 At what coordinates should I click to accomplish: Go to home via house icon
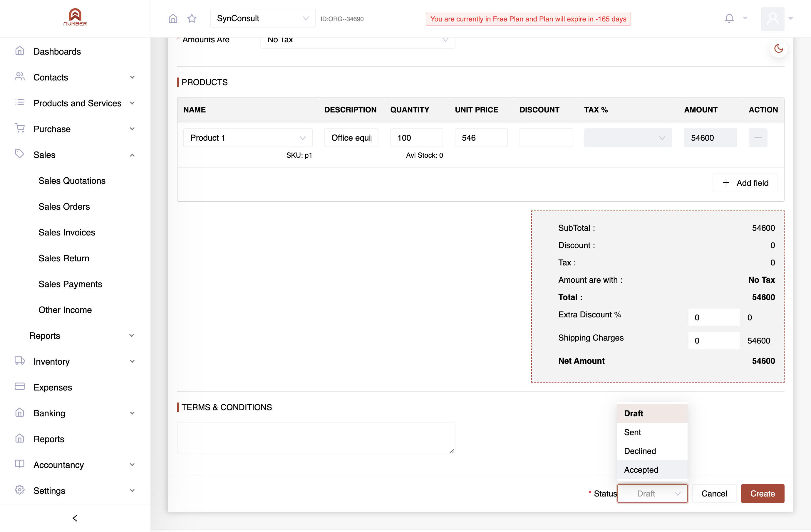point(173,18)
